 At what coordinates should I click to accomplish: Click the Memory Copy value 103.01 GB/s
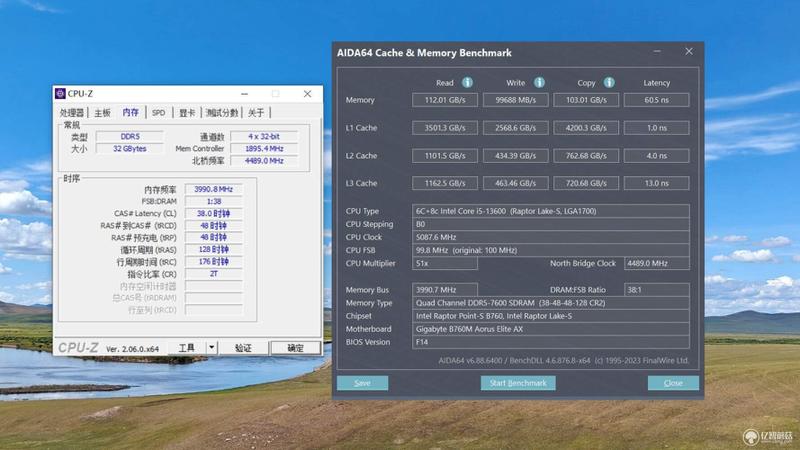586,100
